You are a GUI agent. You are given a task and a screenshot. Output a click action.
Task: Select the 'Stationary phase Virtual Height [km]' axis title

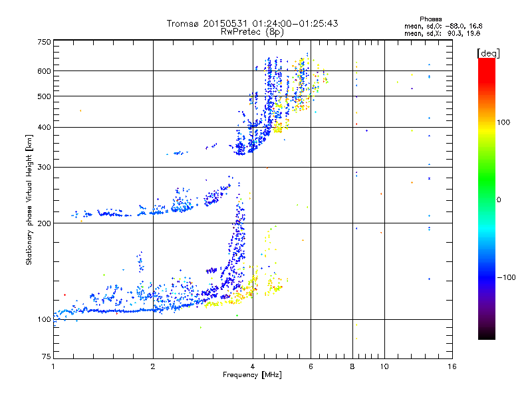(x=29, y=199)
